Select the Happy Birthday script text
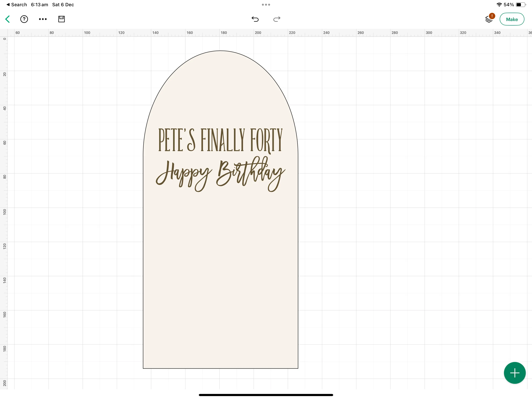 coord(220,173)
